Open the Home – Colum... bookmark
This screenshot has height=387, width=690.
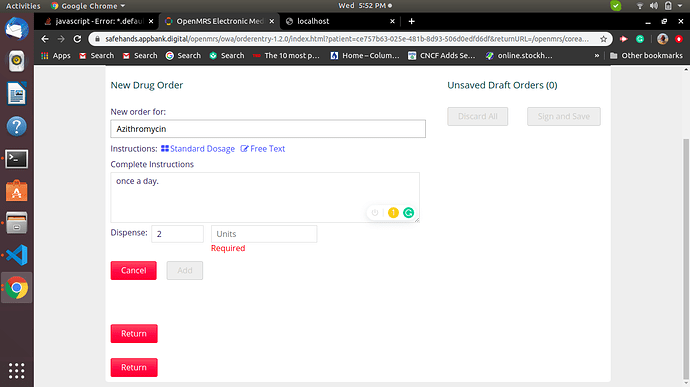click(365, 55)
